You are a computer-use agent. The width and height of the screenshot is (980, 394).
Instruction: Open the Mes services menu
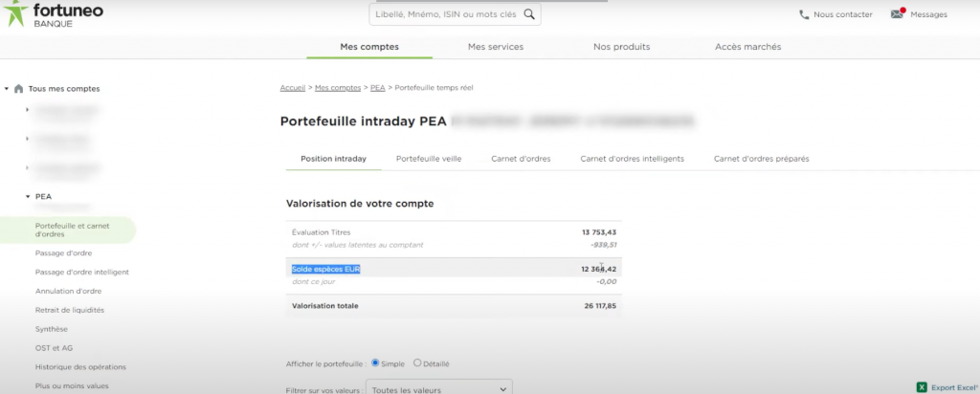pyautogui.click(x=495, y=47)
